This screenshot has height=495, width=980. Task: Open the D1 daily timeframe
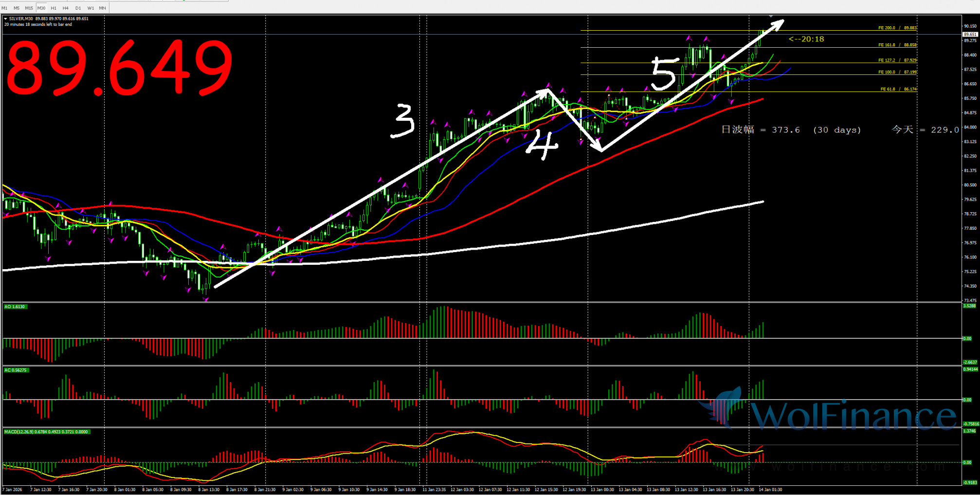tap(78, 8)
